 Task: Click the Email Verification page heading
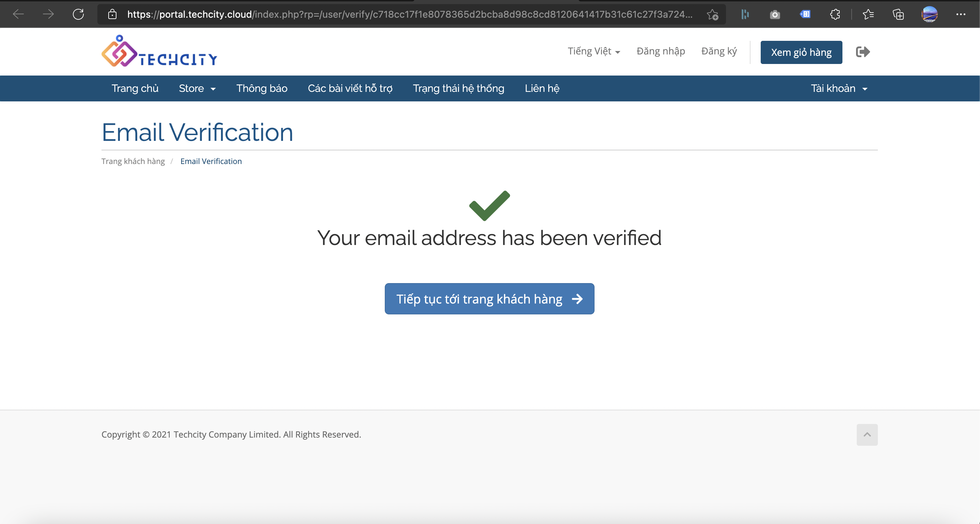click(197, 132)
